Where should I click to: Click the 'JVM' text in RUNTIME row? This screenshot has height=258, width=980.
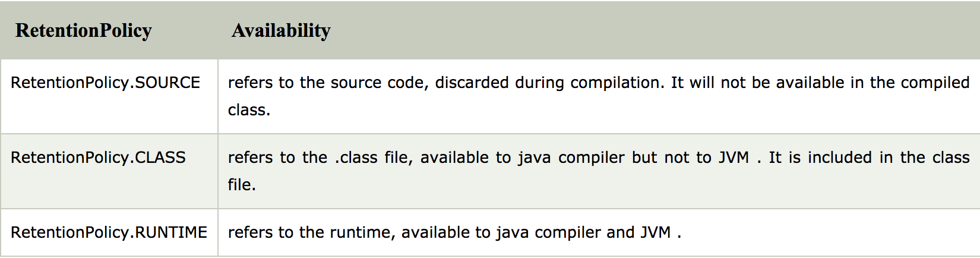(x=655, y=232)
